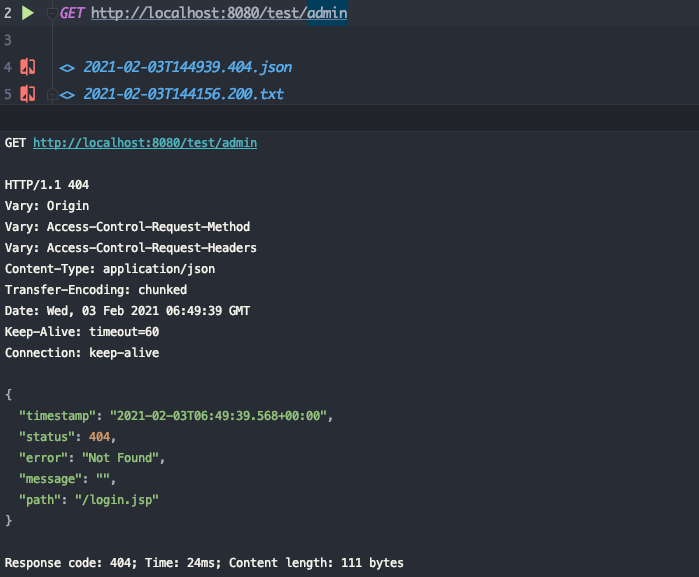
Task: Click the Response code summary line at bottom
Action: 204,563
